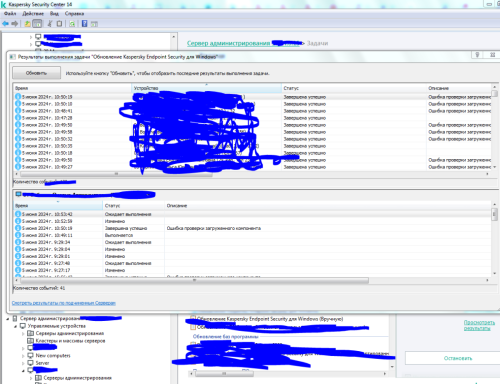
Task: Open the Действие menu
Action: tap(33, 14)
